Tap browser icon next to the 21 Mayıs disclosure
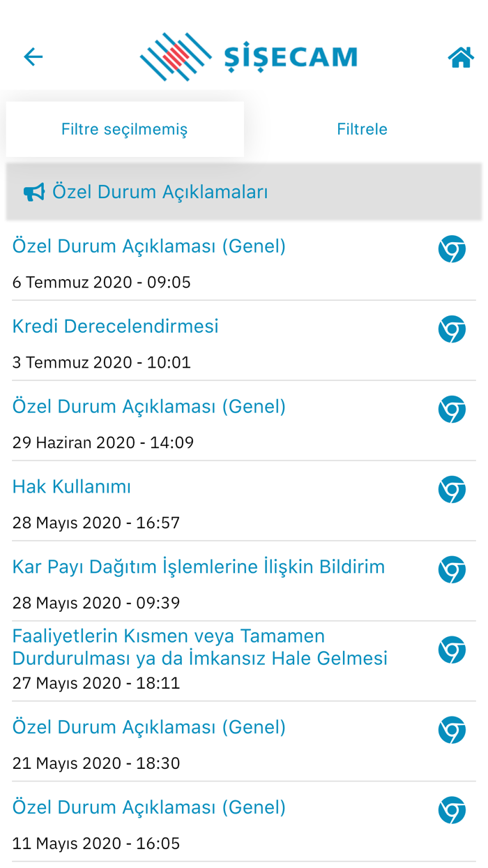This screenshot has height=868, width=488. click(x=452, y=730)
